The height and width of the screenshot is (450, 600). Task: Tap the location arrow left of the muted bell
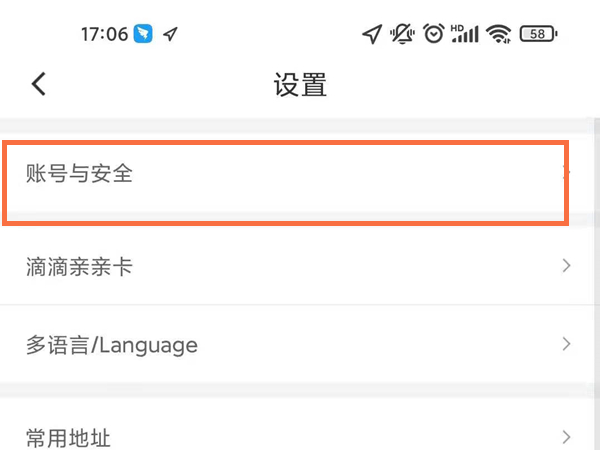pyautogui.click(x=372, y=34)
